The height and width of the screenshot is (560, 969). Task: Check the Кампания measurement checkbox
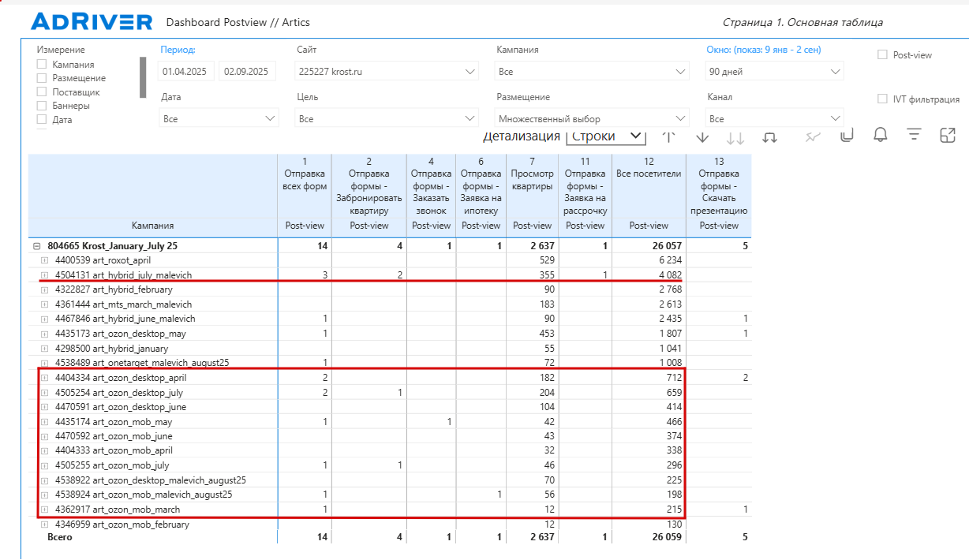(x=42, y=65)
